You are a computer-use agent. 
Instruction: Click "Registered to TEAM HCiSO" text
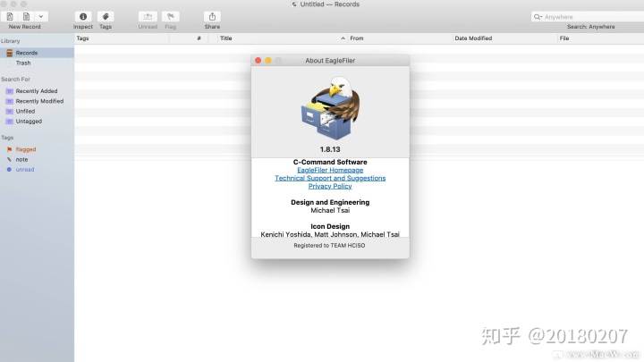(x=329, y=246)
